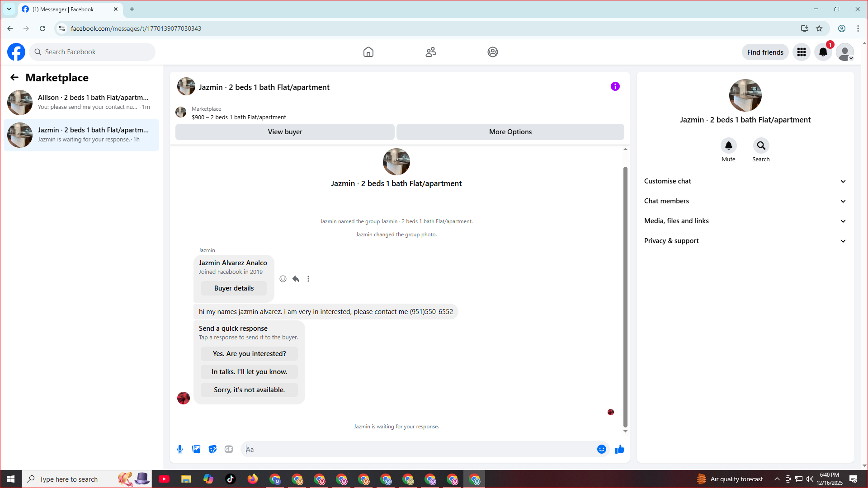868x488 pixels.
Task: Open Chrome tab search dropdown
Action: point(9,9)
